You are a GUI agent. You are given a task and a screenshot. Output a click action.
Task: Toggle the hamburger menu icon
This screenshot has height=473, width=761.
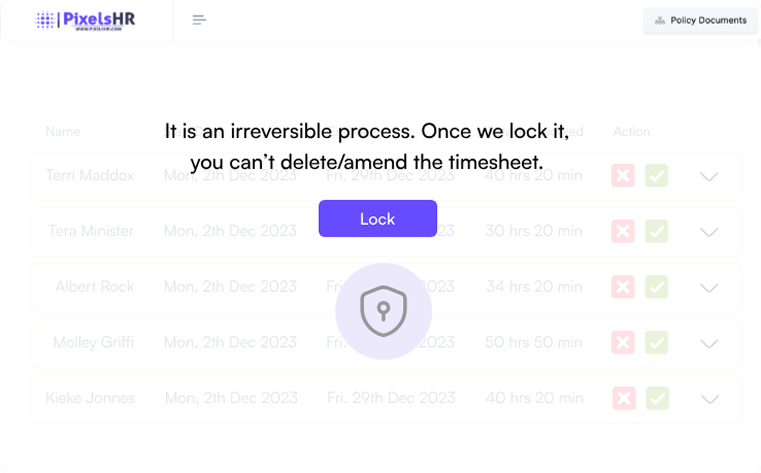point(199,20)
